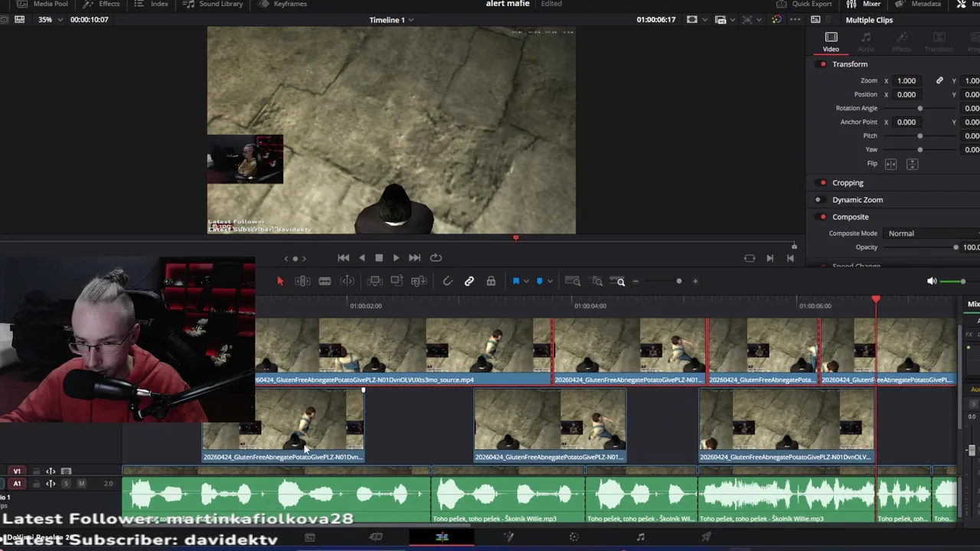Jump to first frame in viewer
Viewport: 980px width, 551px height.
point(344,258)
